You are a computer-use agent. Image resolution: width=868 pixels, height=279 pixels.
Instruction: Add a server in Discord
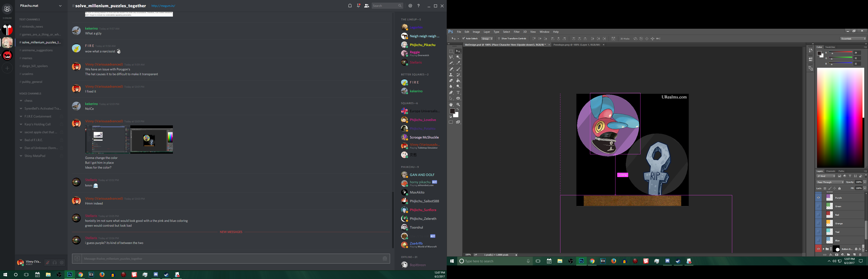7,68
